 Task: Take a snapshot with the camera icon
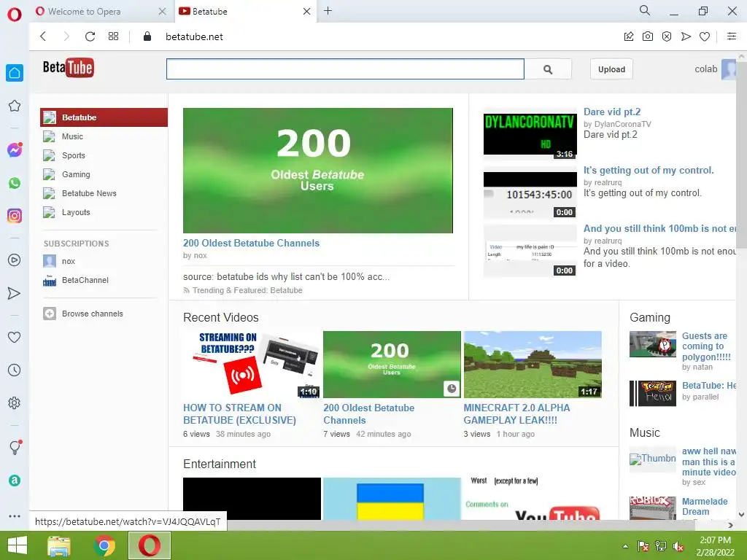coord(648,36)
